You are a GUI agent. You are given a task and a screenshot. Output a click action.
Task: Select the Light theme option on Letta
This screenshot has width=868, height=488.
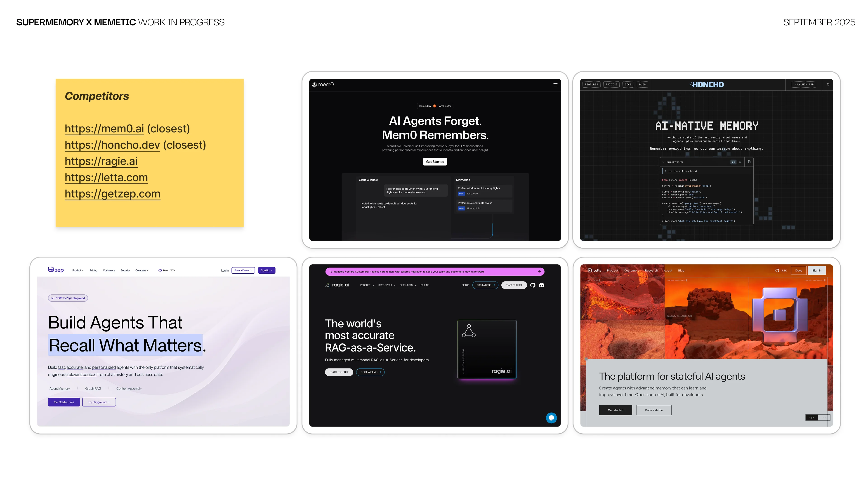pyautogui.click(x=812, y=418)
